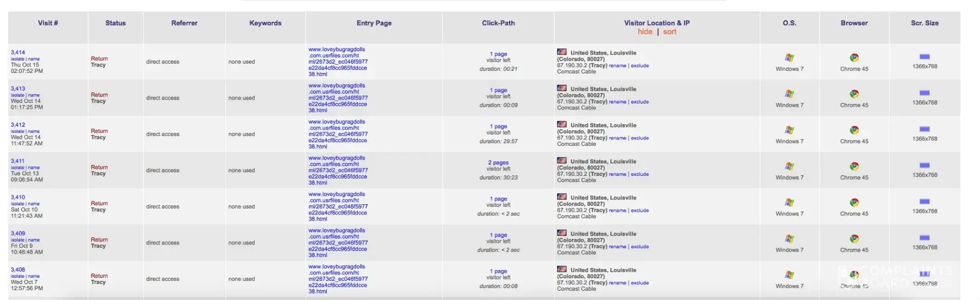Click the Windows 7 icon for visit 3,410
The image size is (980, 300).
pos(789,203)
